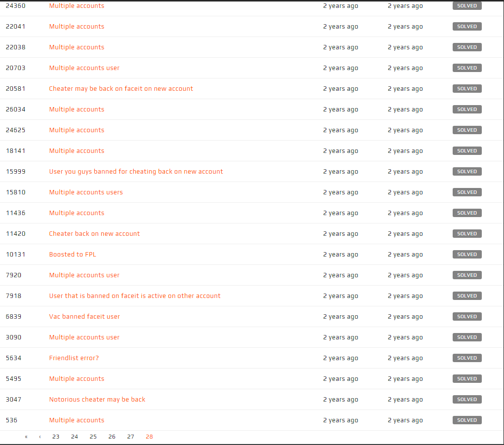504x445 pixels.
Task: Open ticket Vac banned faceit user
Action: (x=84, y=316)
